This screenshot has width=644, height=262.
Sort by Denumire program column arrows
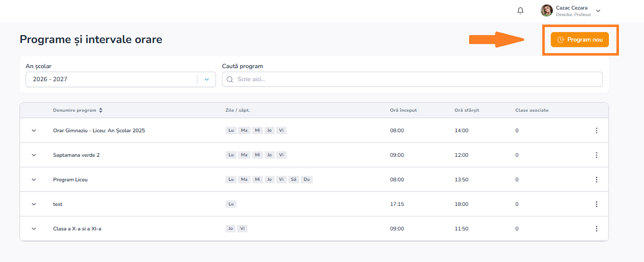click(x=101, y=110)
